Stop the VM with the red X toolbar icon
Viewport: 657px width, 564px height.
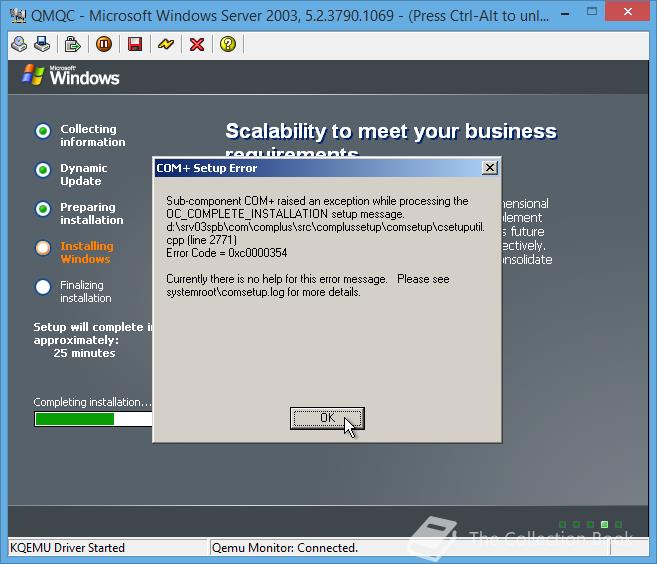tap(197, 44)
